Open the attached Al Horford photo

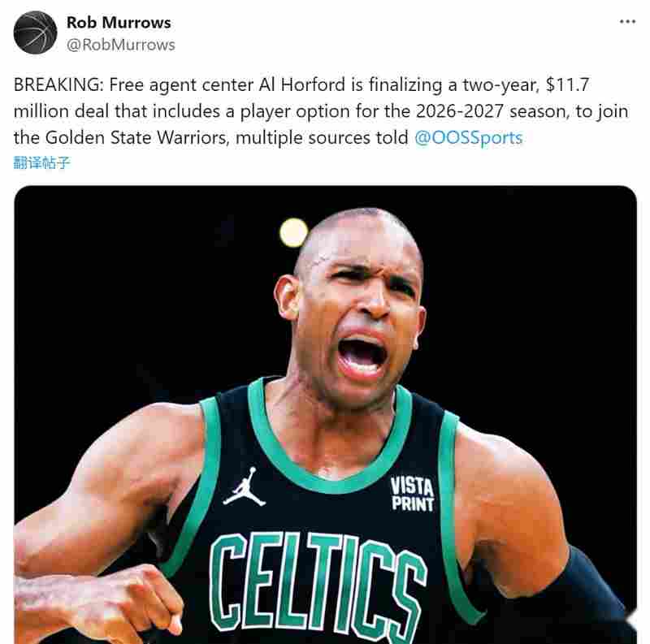[x=326, y=414]
